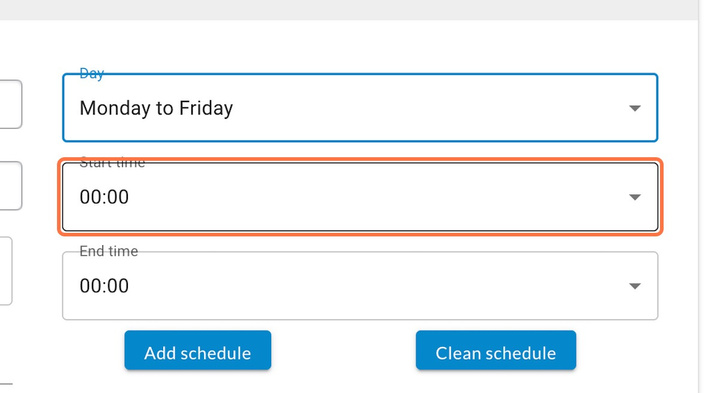Expand the Start time selector box
Image resolution: width=720 pixels, height=393 pixels.
coord(360,196)
